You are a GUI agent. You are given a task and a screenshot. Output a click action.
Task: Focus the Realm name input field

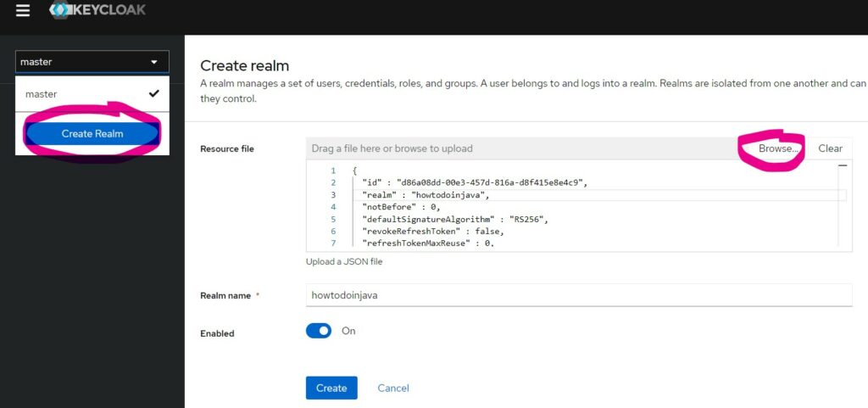[579, 295]
